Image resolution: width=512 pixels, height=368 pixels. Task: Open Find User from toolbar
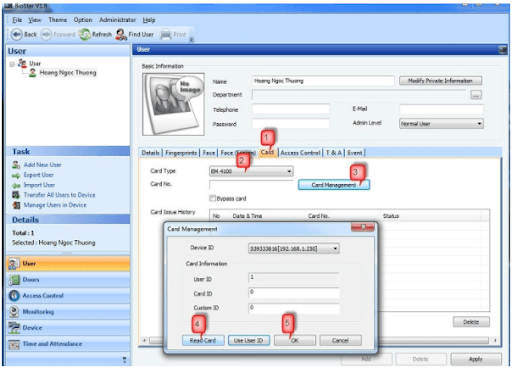coord(135,34)
